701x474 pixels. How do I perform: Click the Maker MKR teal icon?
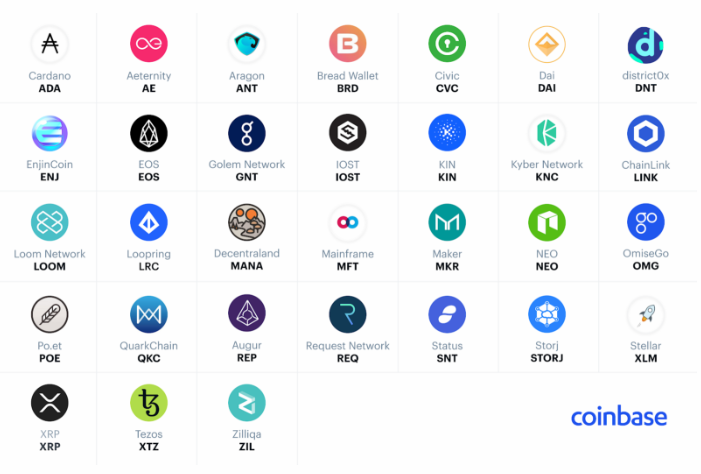pos(447,222)
